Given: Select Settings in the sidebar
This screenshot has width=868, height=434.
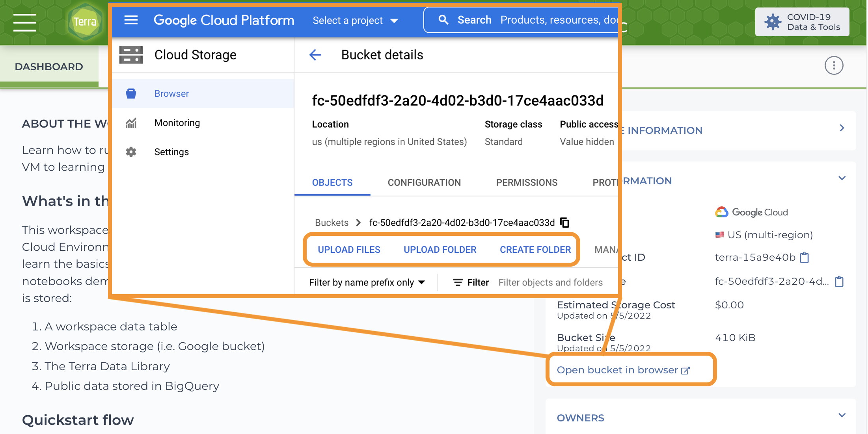Looking at the screenshot, I should (x=203, y=152).
